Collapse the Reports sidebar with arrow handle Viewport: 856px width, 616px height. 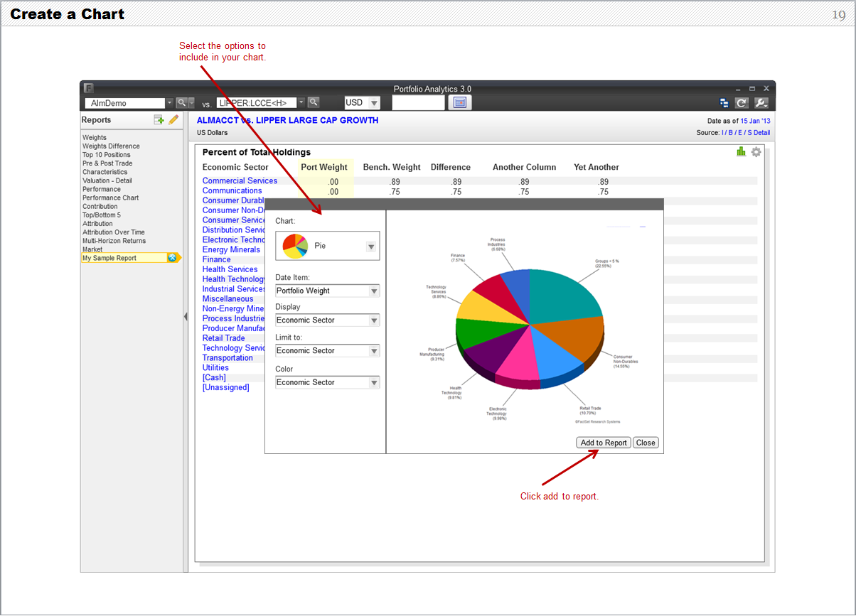(186, 316)
